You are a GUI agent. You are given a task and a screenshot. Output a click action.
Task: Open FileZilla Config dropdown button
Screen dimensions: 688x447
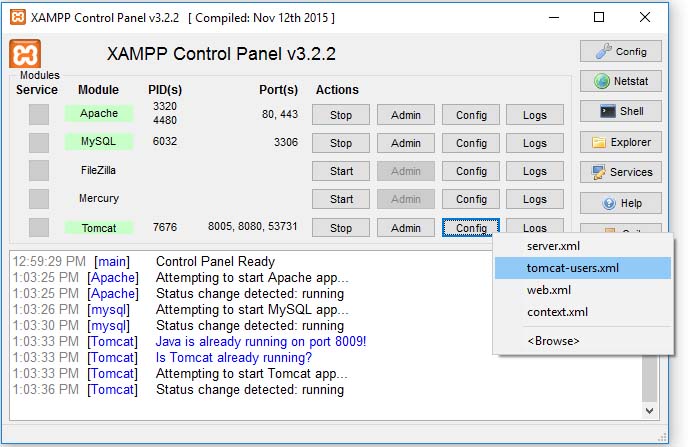(x=471, y=171)
